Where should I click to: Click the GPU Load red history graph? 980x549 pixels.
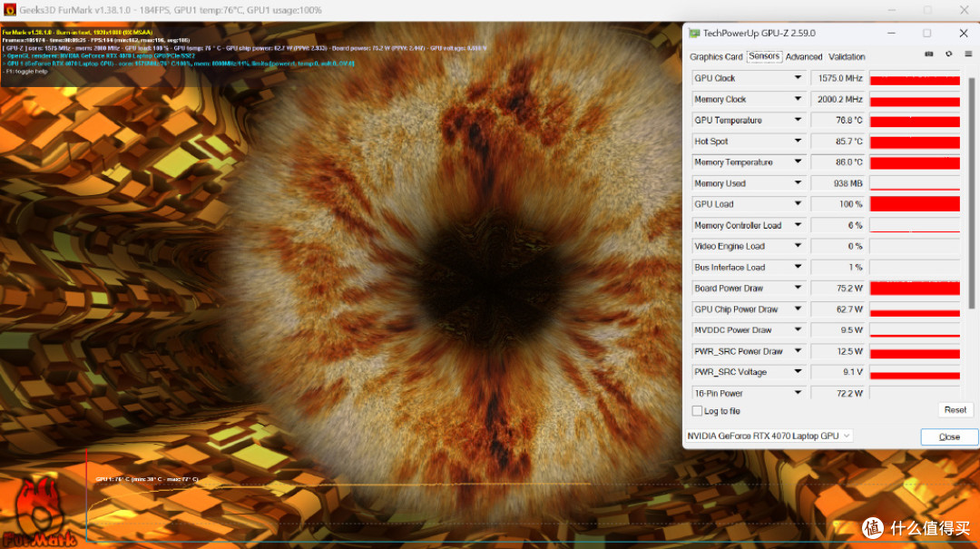point(915,204)
